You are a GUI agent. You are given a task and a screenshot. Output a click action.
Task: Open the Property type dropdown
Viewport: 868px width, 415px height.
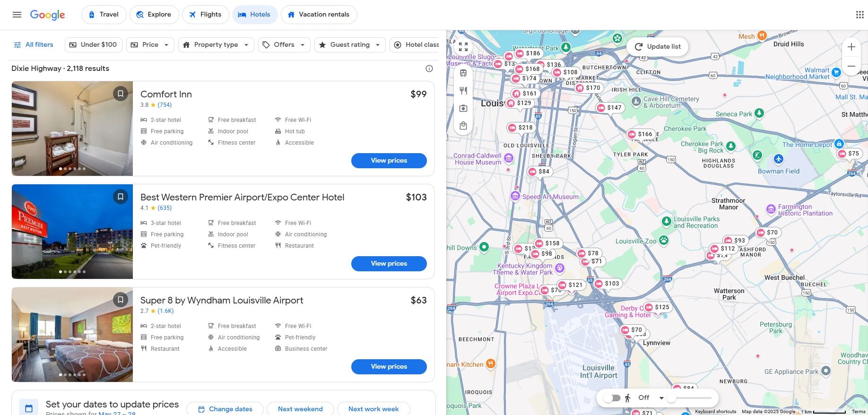(x=216, y=45)
